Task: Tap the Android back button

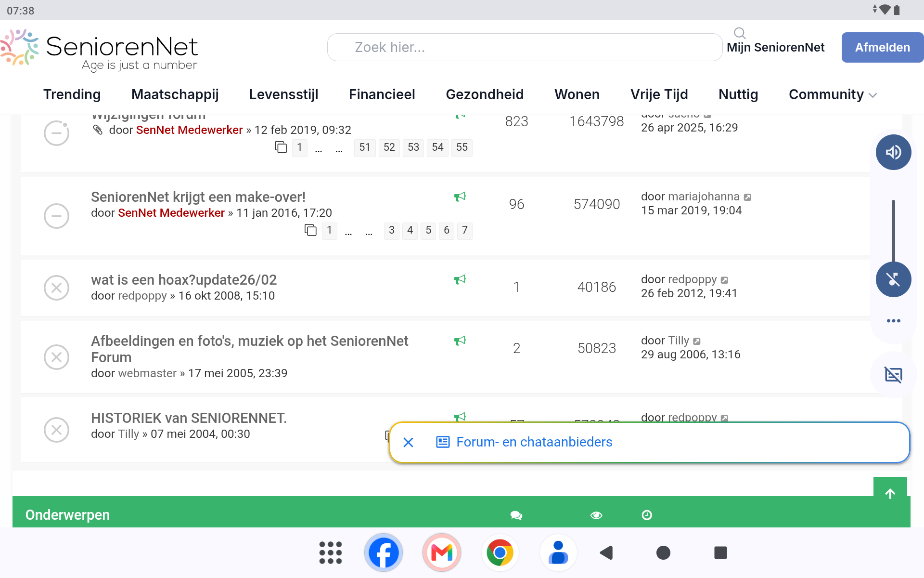Action: coord(606,552)
